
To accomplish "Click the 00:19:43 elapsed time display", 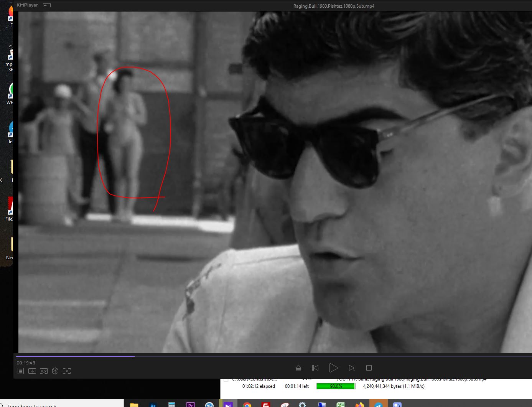I will click(26, 363).
